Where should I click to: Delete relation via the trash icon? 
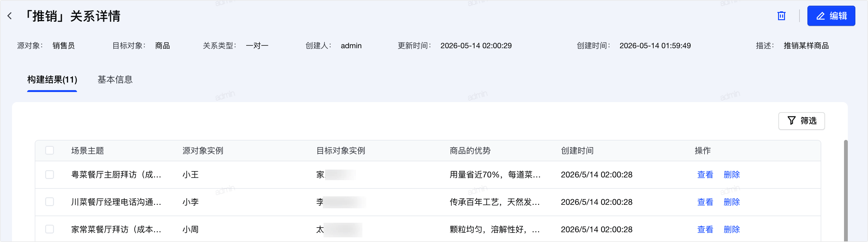coord(782,16)
